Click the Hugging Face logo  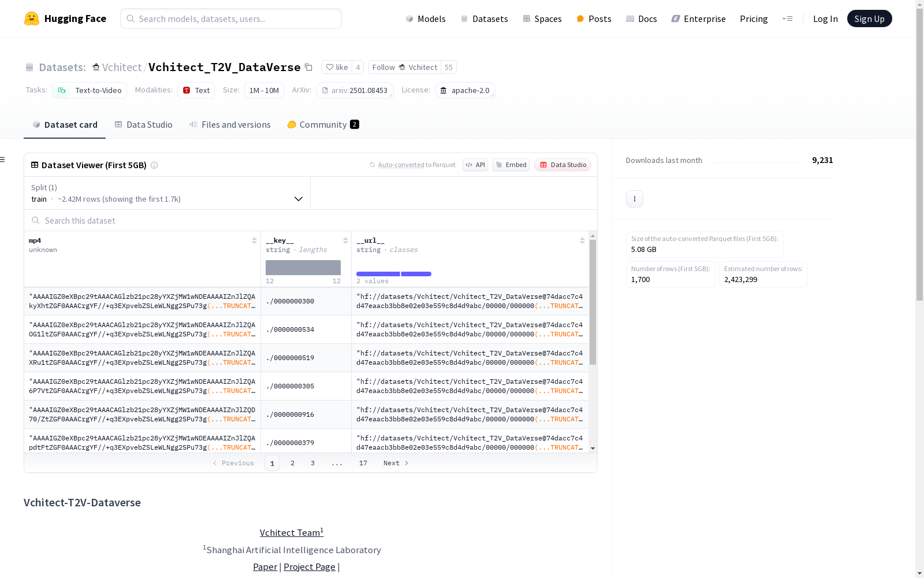pyautogui.click(x=65, y=18)
